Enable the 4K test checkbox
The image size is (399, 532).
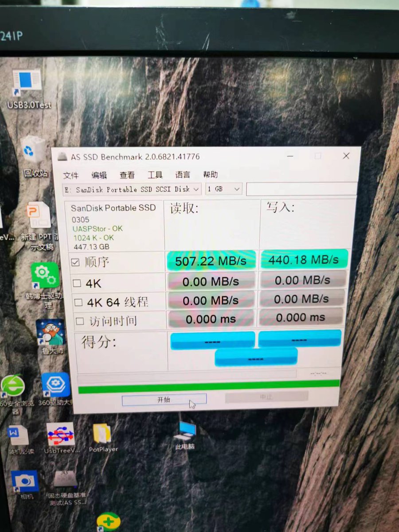(x=77, y=283)
